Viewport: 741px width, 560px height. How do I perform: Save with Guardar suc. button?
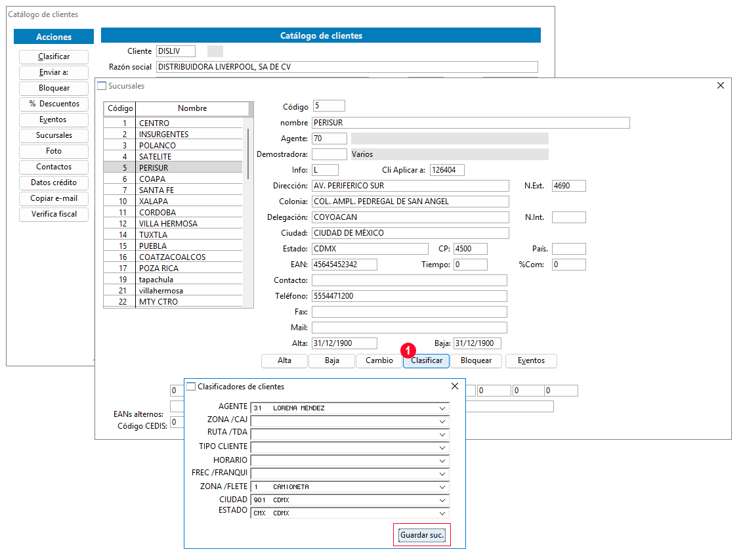tap(422, 535)
